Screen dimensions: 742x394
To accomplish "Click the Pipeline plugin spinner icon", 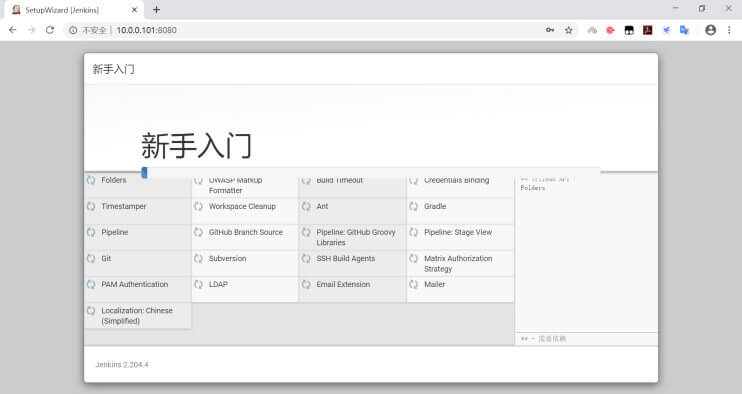I will pyautogui.click(x=91, y=232).
